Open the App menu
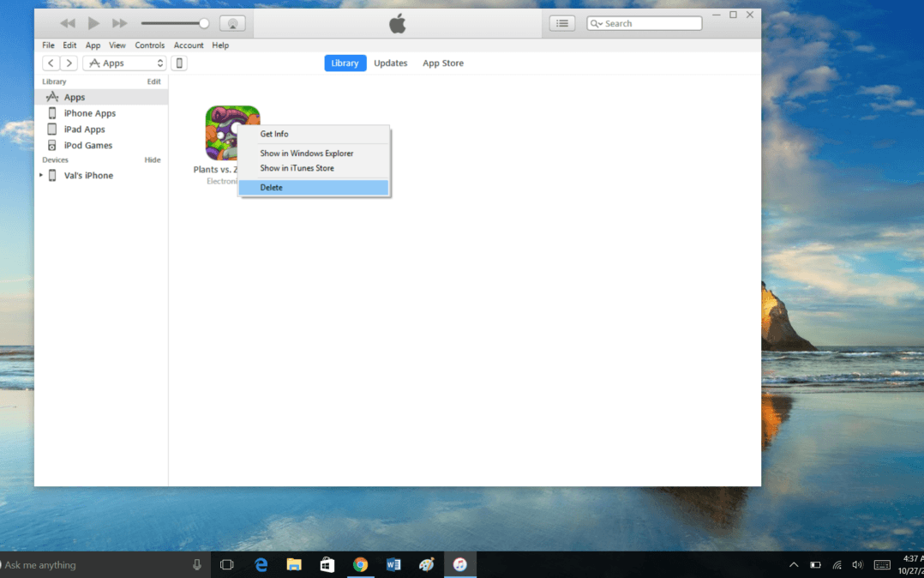The width and height of the screenshot is (924, 578). pyautogui.click(x=93, y=45)
